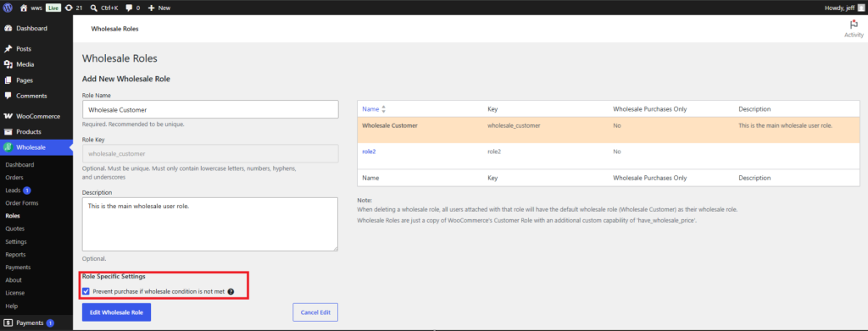Image resolution: width=868 pixels, height=331 pixels.
Task: Open the wws site home icon
Action: coord(24,8)
